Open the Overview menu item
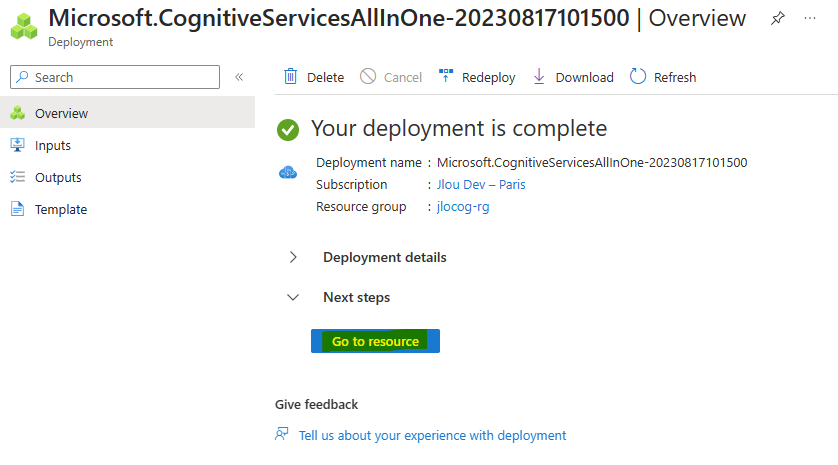The image size is (838, 465). [x=127, y=113]
